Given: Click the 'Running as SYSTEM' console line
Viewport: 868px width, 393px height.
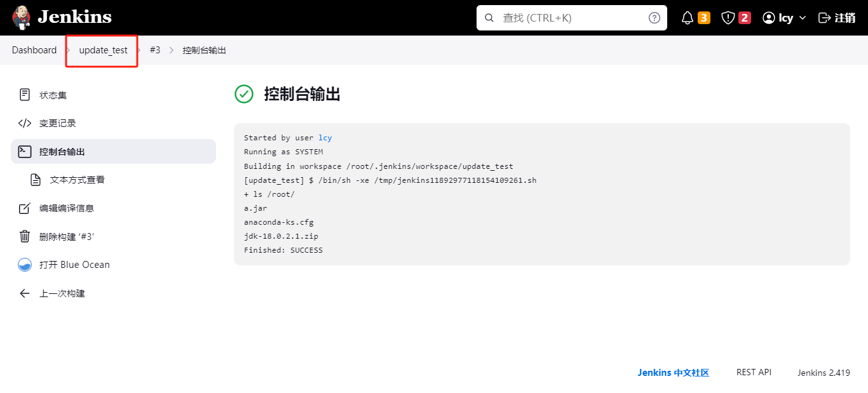Looking at the screenshot, I should click(283, 152).
